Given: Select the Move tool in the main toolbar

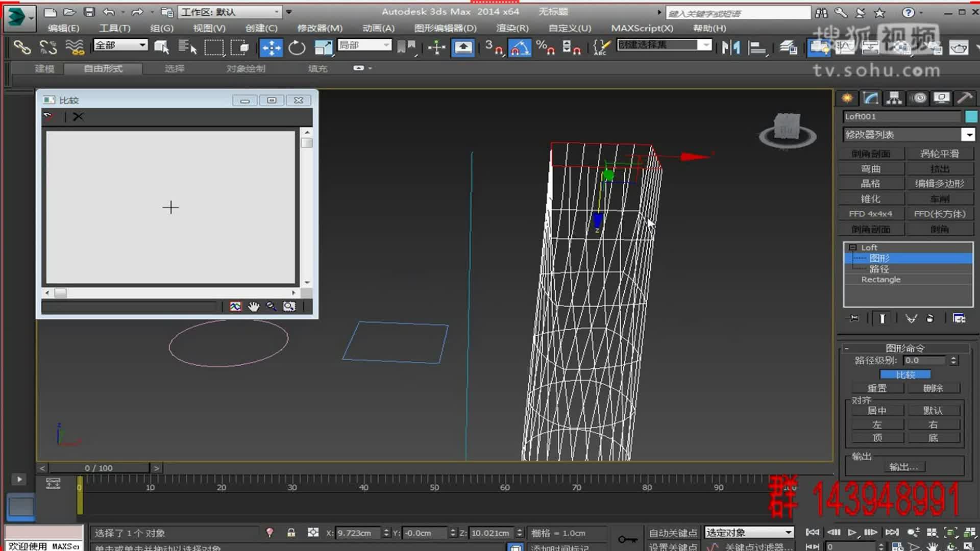Looking at the screenshot, I should click(272, 47).
